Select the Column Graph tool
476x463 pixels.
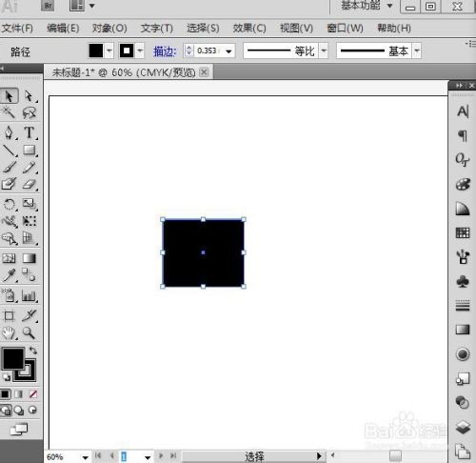coord(29,295)
